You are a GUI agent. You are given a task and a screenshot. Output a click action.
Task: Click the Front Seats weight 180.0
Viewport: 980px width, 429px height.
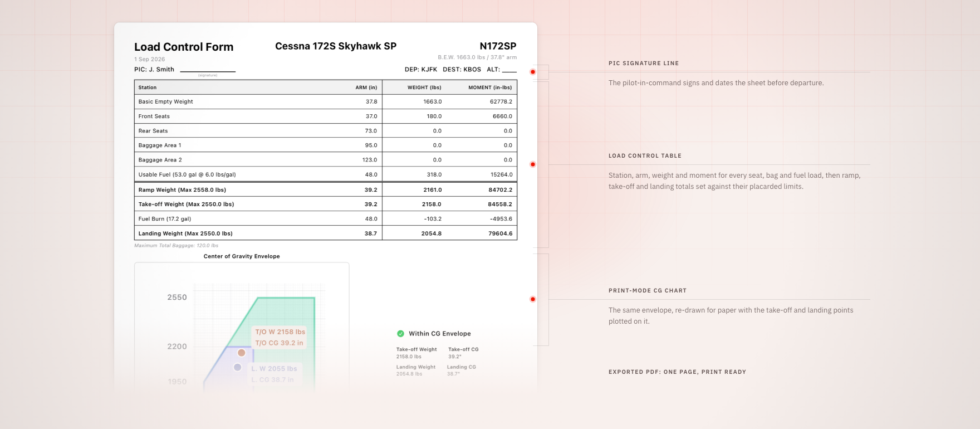click(434, 116)
